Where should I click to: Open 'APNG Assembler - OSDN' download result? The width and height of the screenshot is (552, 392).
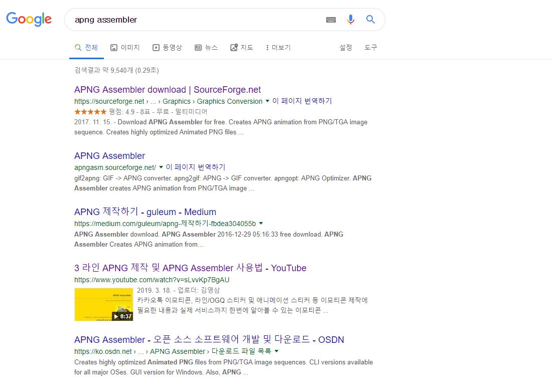(209, 339)
